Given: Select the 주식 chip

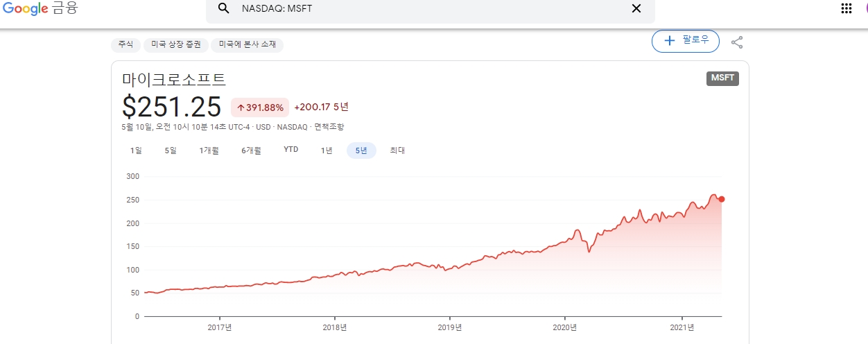Looking at the screenshot, I should (125, 44).
